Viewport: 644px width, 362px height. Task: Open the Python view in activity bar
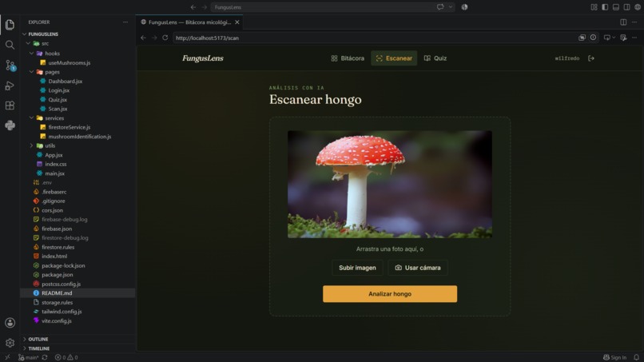tap(10, 125)
